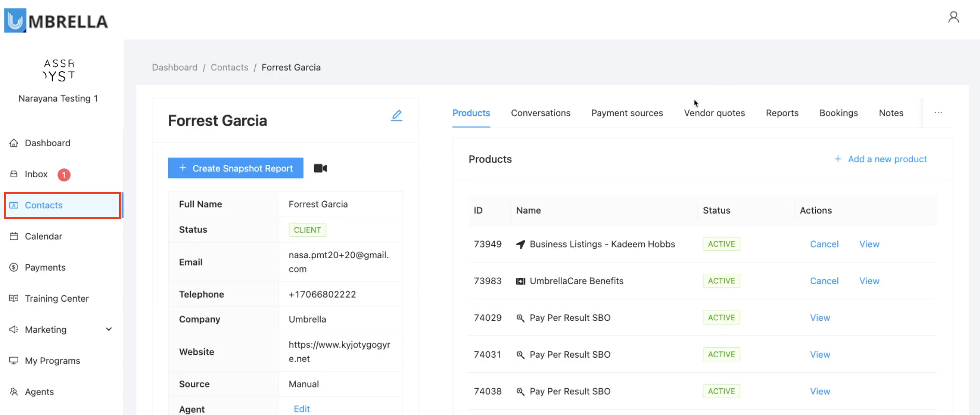Open Training Center in the sidebar
Screen dimensions: 980x415
point(56,299)
